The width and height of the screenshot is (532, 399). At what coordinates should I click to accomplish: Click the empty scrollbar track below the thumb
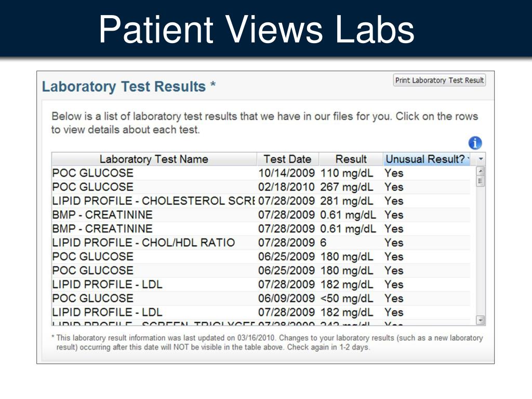pyautogui.click(x=481, y=251)
